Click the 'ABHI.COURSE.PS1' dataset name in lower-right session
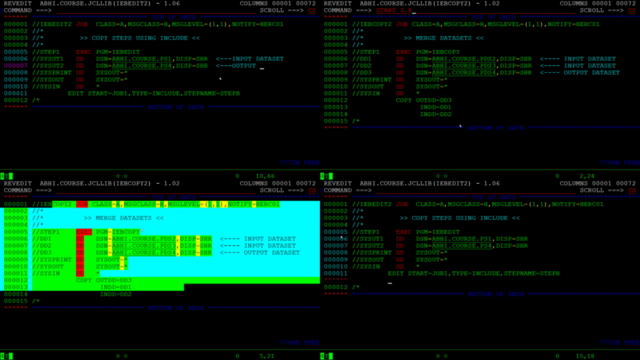The height and width of the screenshot is (360, 640). 462,239
